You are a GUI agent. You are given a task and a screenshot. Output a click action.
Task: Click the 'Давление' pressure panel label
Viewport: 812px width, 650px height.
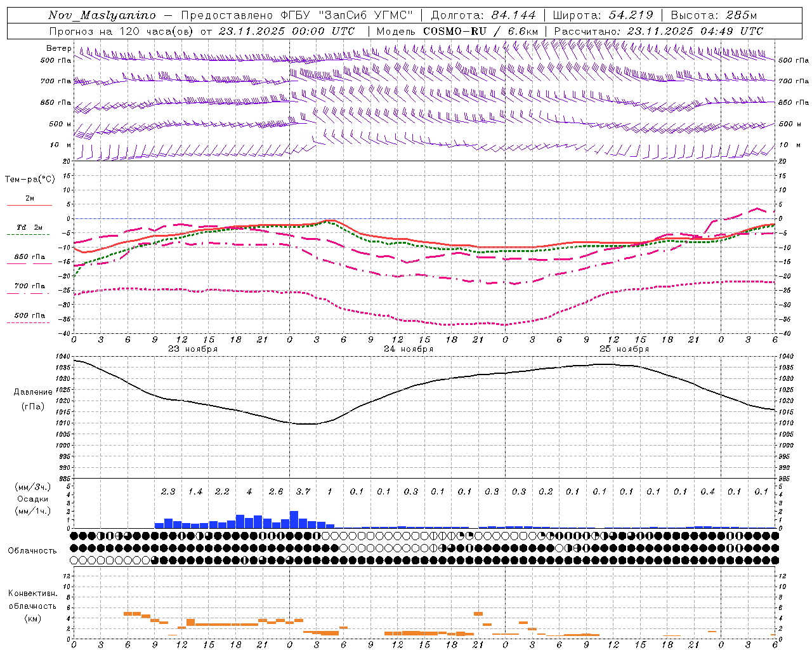(x=33, y=392)
